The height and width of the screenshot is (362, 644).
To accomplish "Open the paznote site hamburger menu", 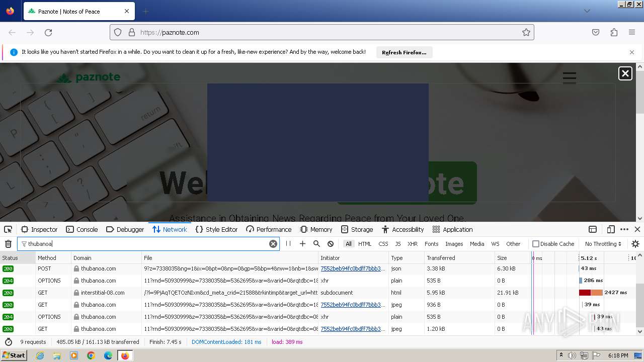I will tap(570, 78).
